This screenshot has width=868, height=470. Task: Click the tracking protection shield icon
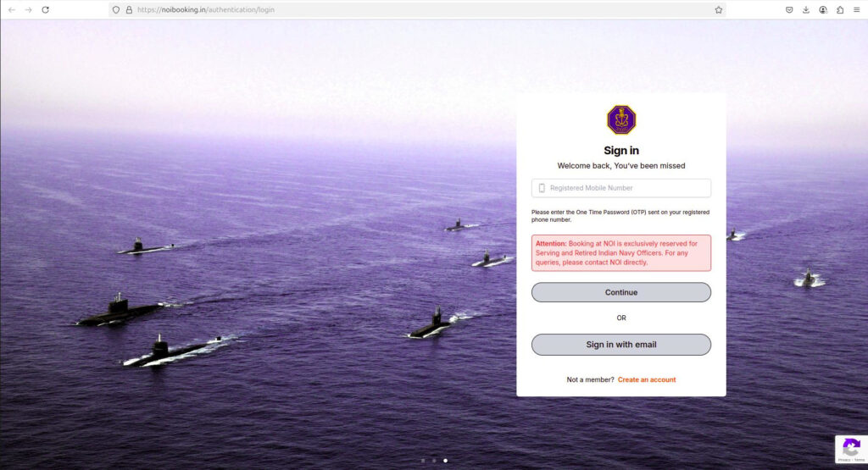tap(116, 9)
